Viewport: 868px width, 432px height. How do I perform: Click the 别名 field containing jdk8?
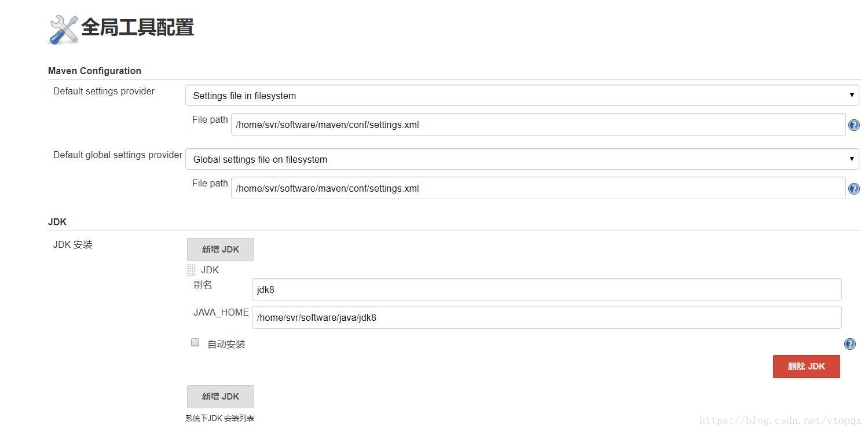(x=546, y=290)
